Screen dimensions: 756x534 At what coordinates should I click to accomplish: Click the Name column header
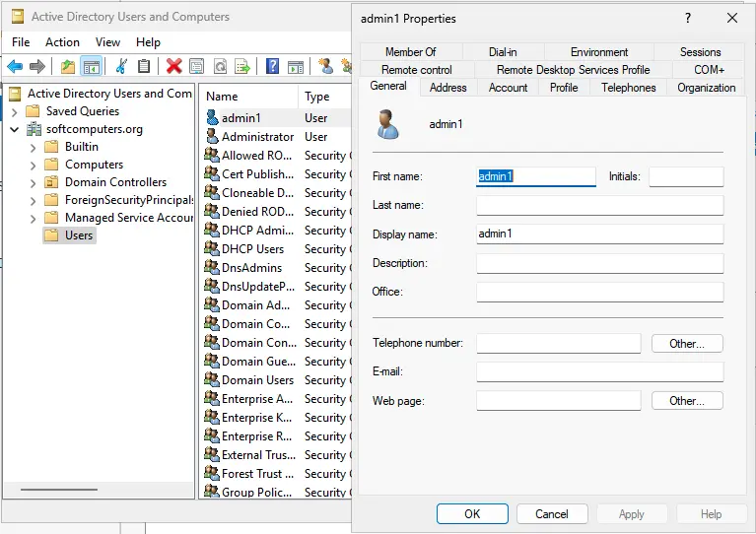(x=223, y=97)
